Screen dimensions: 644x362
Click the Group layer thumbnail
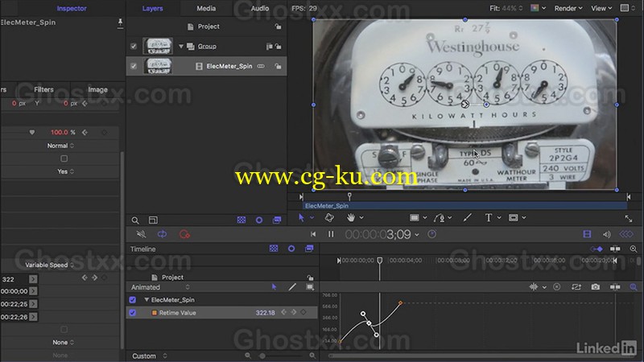point(158,46)
